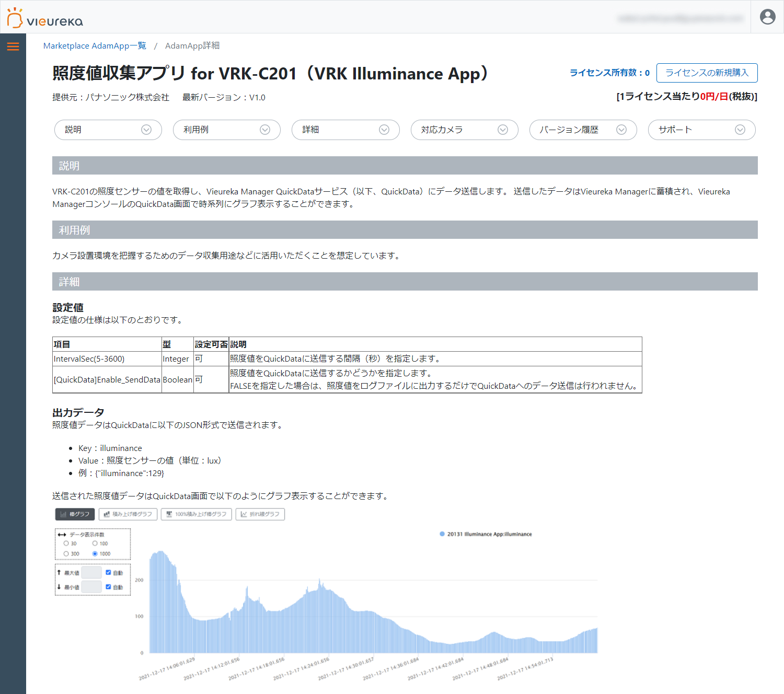The height and width of the screenshot is (694, 784).
Task: Click the grey 詳細 section header bar
Action: pyautogui.click(x=405, y=282)
